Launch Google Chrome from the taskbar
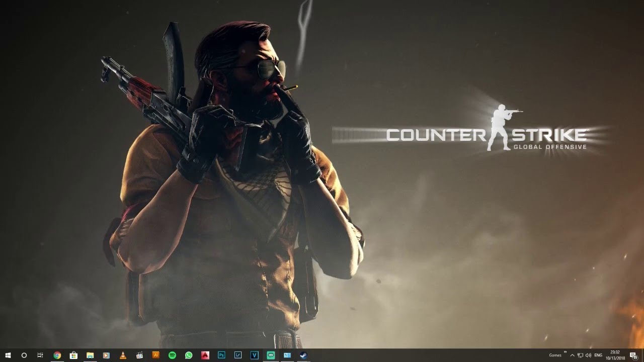Image resolution: width=644 pixels, height=362 pixels. (x=57, y=355)
